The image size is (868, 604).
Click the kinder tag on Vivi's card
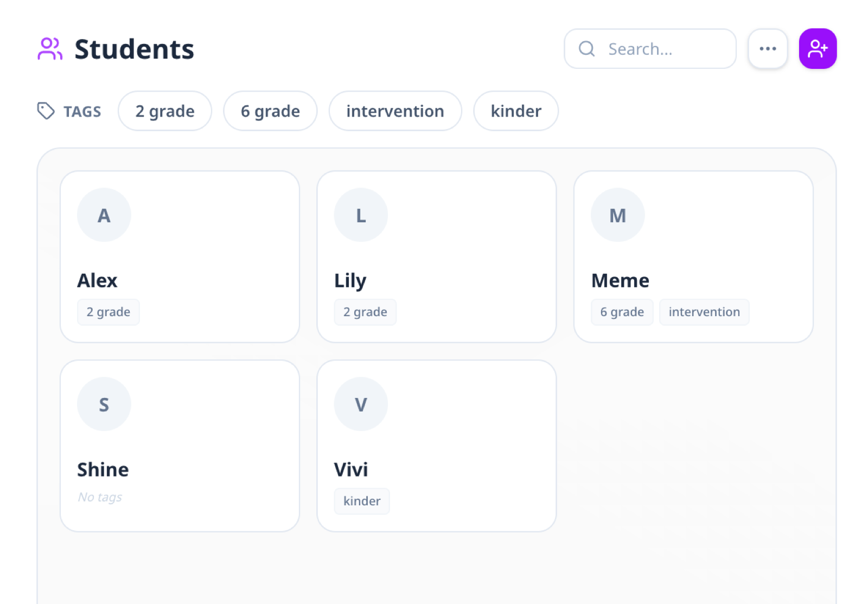click(x=362, y=502)
